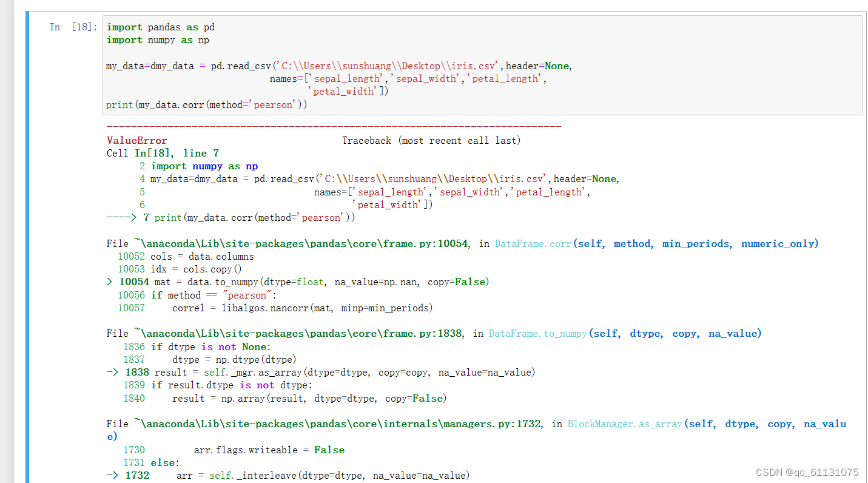Image resolution: width=868 pixels, height=483 pixels.
Task: Click the arrow marker at line 10054
Action: point(110,282)
